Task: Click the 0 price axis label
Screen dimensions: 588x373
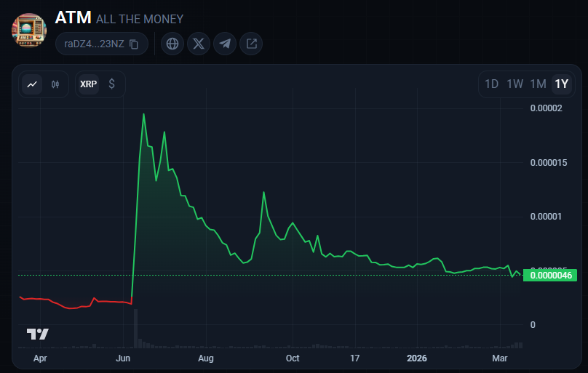Action: [533, 325]
